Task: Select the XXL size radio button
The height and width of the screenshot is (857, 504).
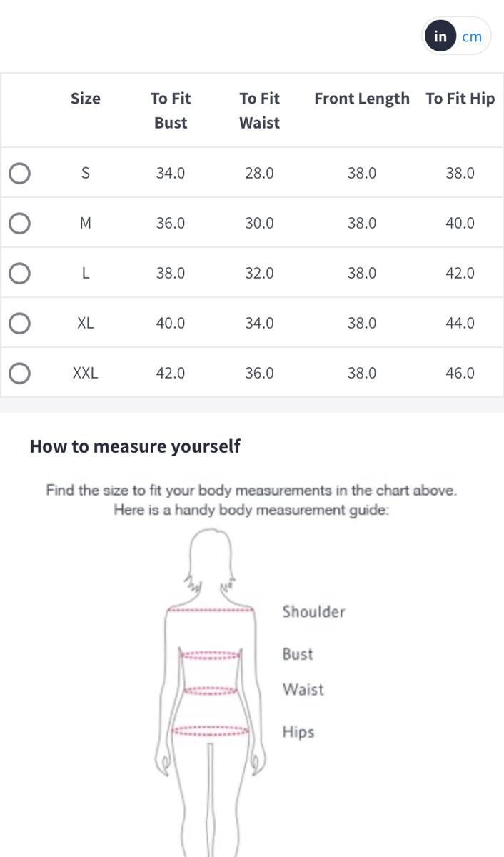Action: coord(19,373)
